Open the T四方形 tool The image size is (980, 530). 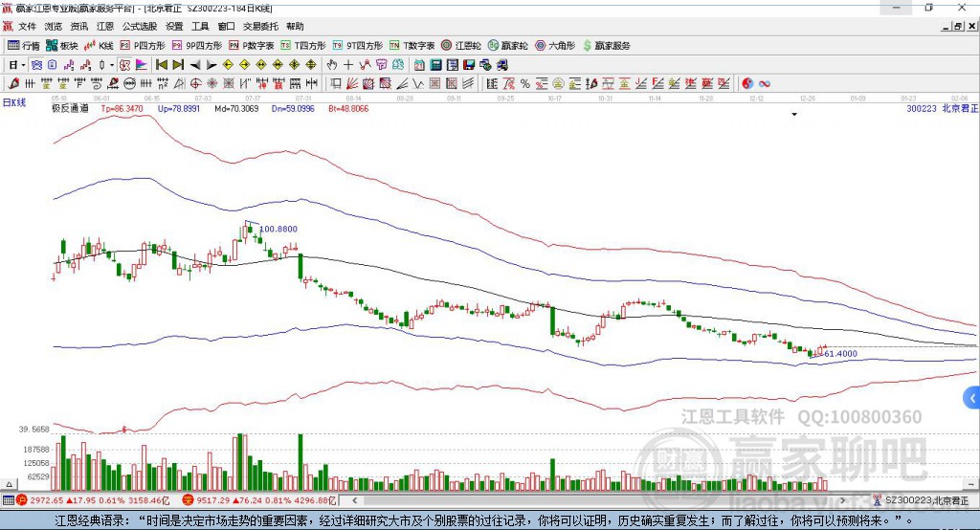[x=303, y=46]
